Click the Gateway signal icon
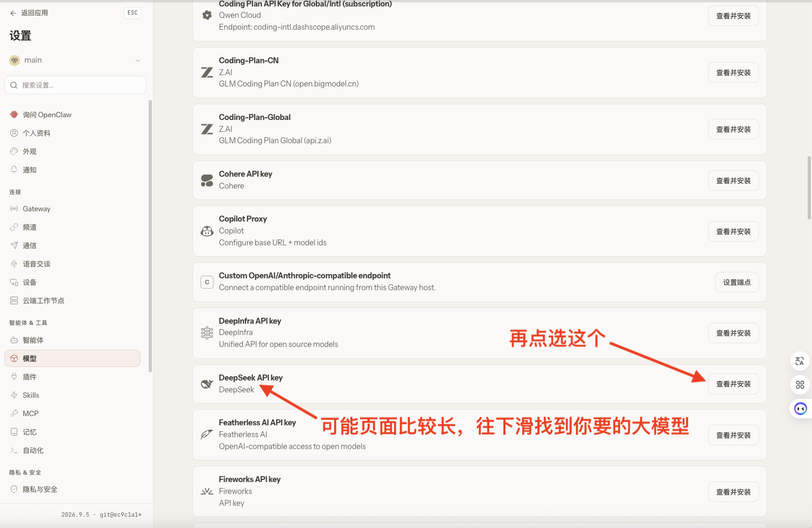Viewport: 812px width, 528px height. tap(14, 209)
